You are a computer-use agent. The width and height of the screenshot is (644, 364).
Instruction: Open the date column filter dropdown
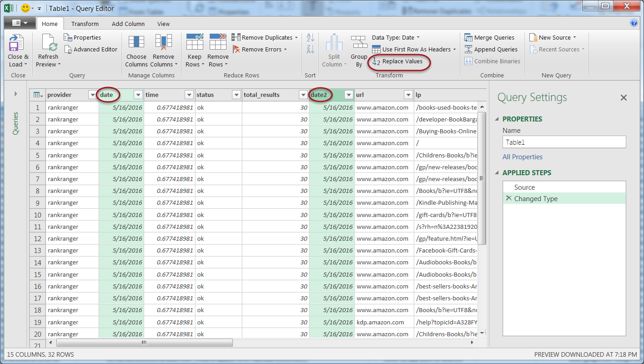(138, 95)
